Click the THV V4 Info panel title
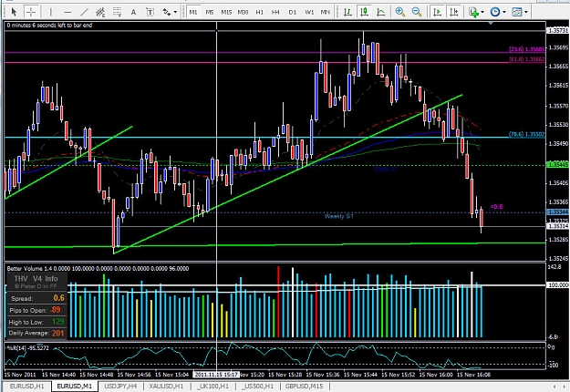 coord(36,279)
